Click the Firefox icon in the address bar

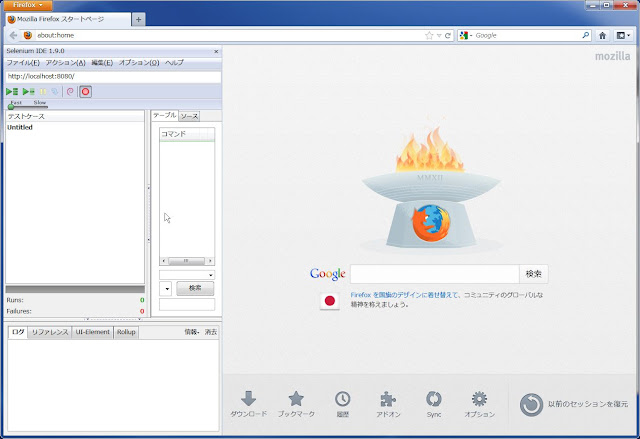pos(28,35)
